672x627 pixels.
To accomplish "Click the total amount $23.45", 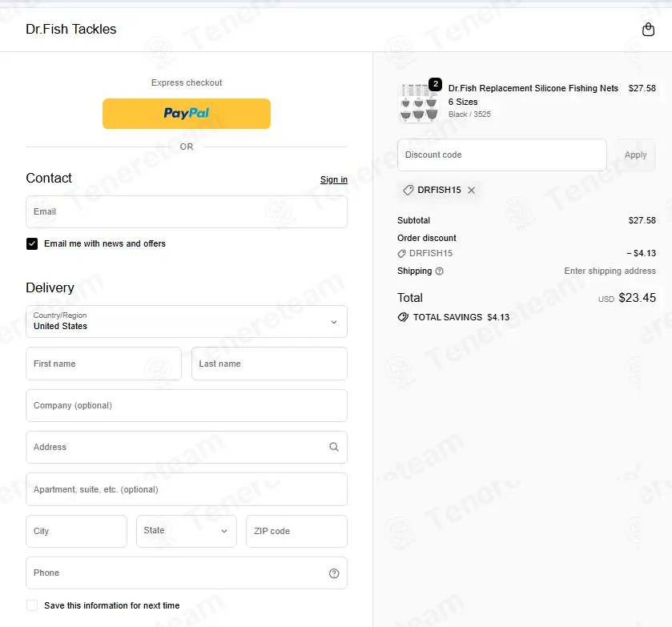I will click(637, 298).
